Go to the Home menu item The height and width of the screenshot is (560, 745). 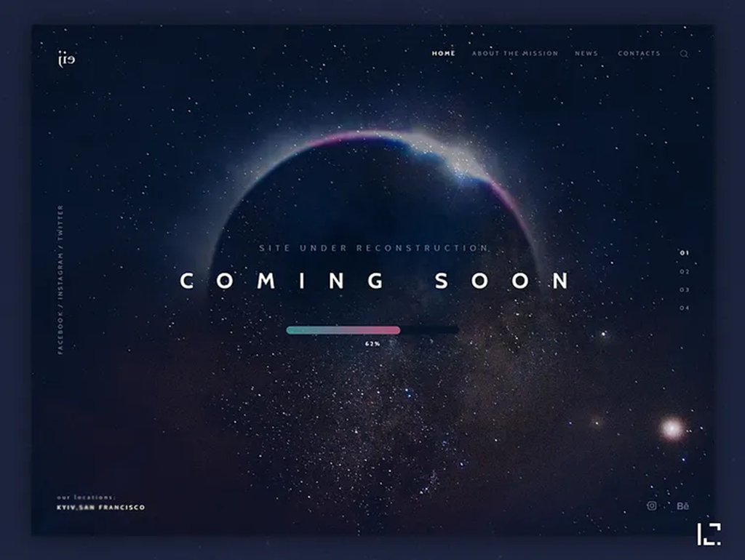tap(443, 53)
